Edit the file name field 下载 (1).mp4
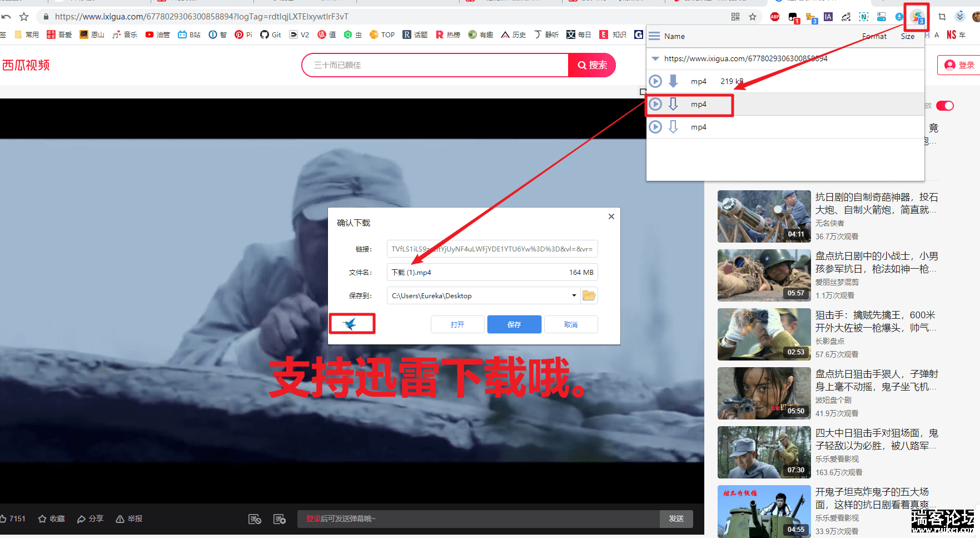The width and height of the screenshot is (980, 538). (492, 272)
